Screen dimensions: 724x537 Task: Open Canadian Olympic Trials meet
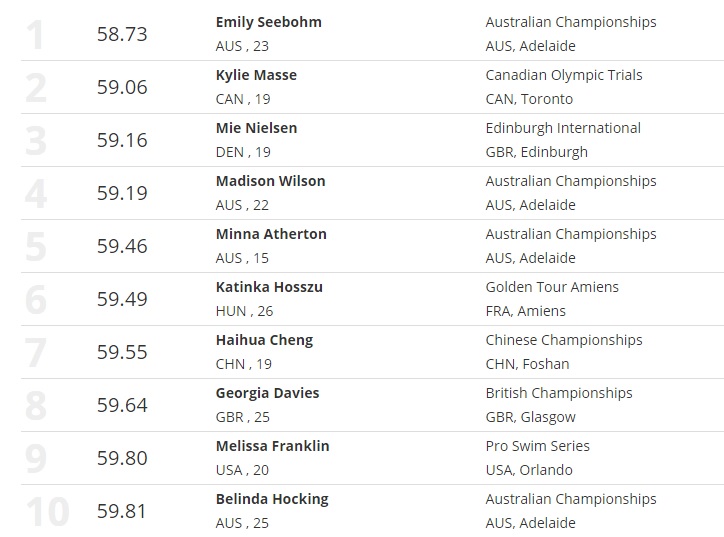coord(564,75)
